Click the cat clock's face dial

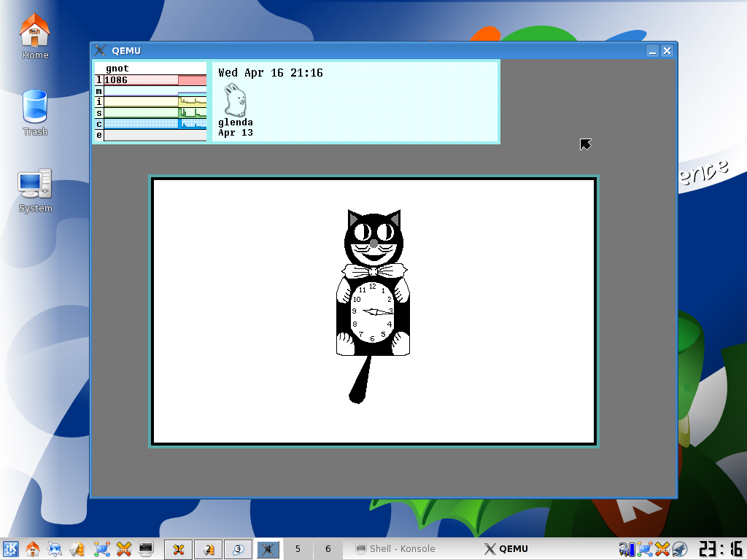pos(373,312)
